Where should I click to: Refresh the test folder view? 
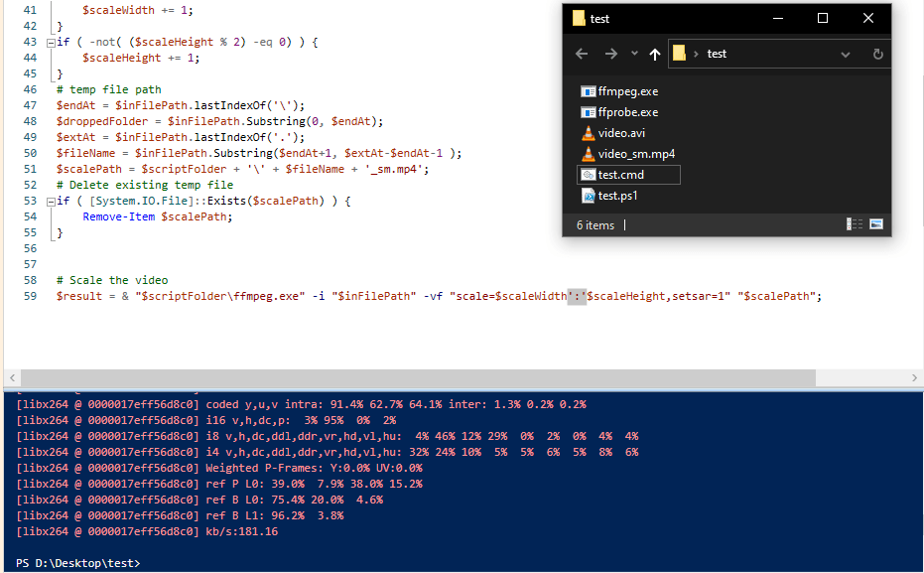[878, 54]
